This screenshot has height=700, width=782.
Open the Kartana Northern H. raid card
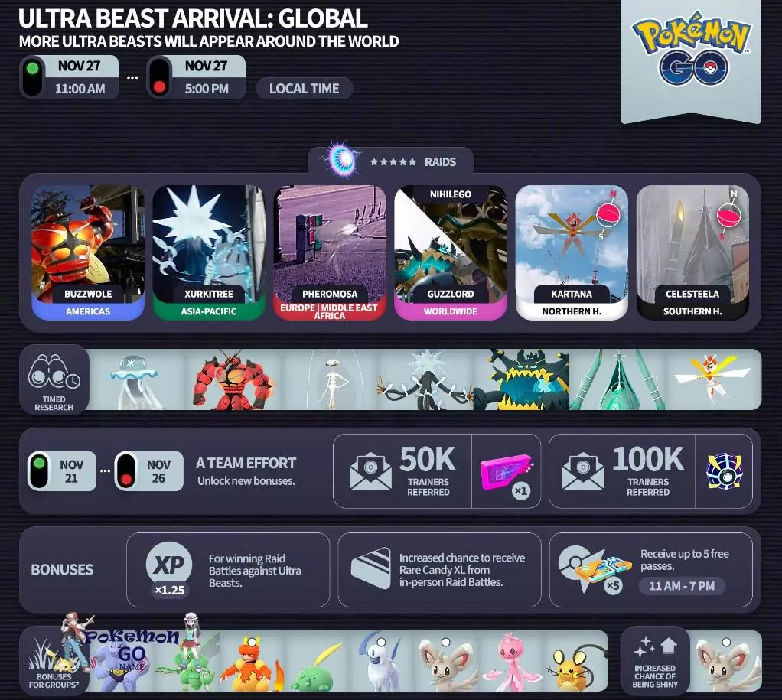[x=572, y=252]
